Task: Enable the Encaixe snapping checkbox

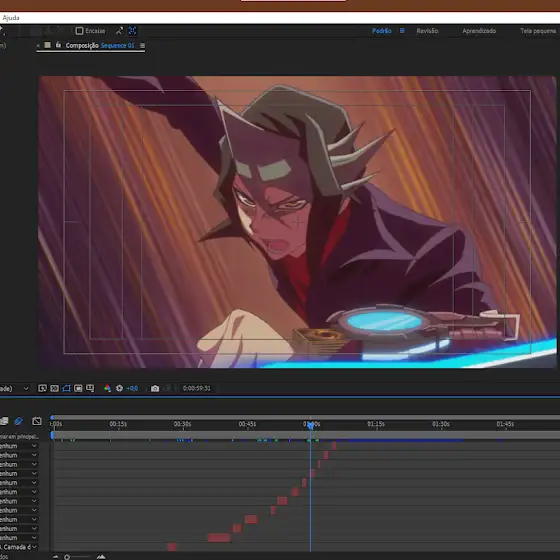Action: (79, 31)
